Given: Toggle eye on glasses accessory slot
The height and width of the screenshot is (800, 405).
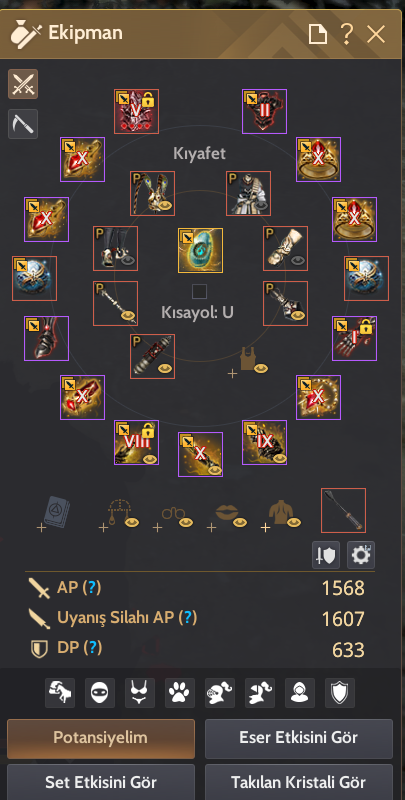Looking at the screenshot, I should [x=186, y=522].
